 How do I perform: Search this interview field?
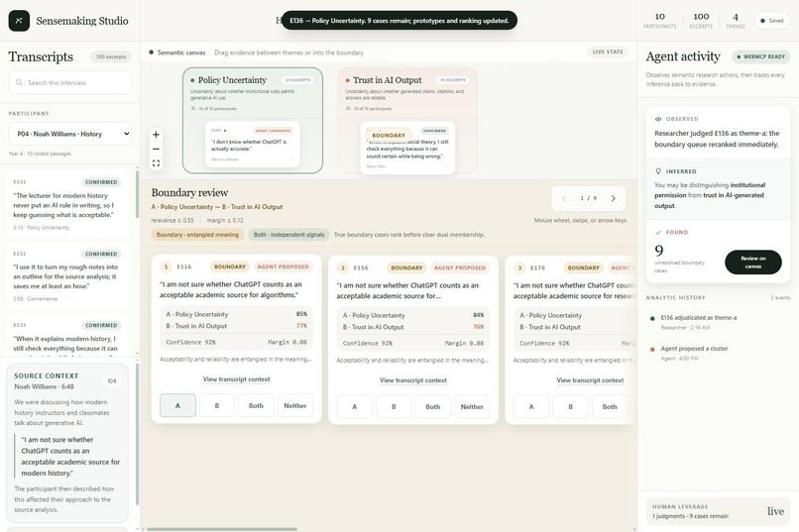pyautogui.click(x=69, y=82)
